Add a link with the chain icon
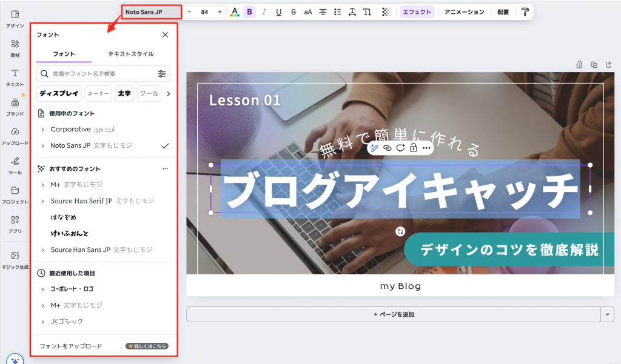The height and width of the screenshot is (364, 621). pos(388,148)
